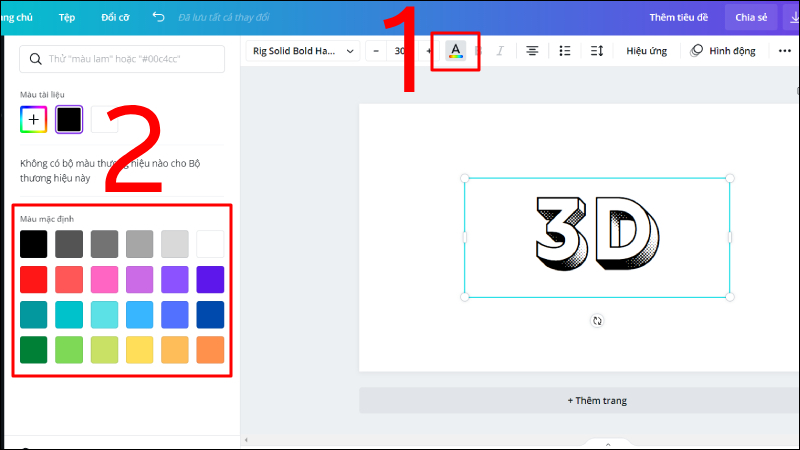Pick the yellow color swatch
800x450 pixels.
(x=139, y=350)
